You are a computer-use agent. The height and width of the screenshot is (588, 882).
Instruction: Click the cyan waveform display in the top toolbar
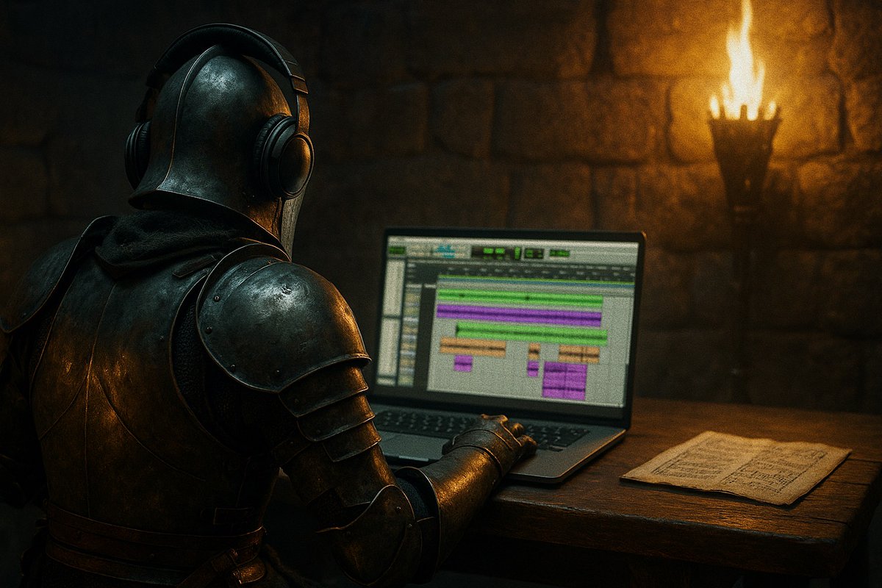tap(445, 252)
